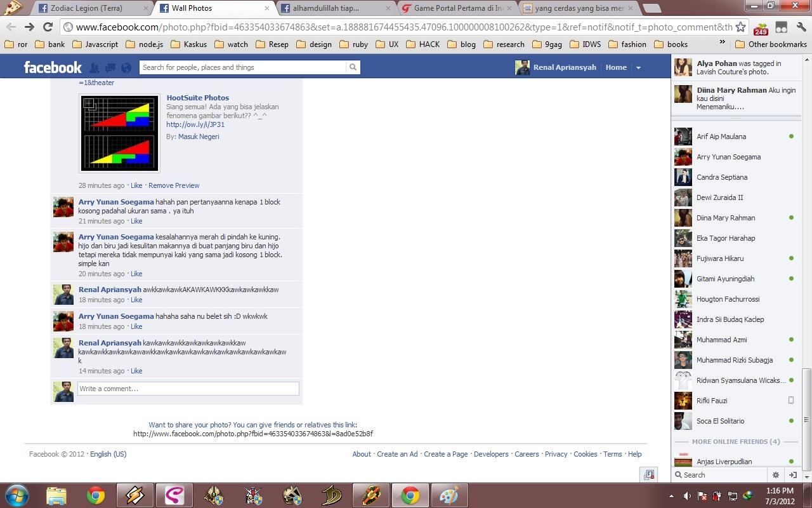Click Chrome's forward arrow
This screenshot has width=812, height=508.
(29, 27)
